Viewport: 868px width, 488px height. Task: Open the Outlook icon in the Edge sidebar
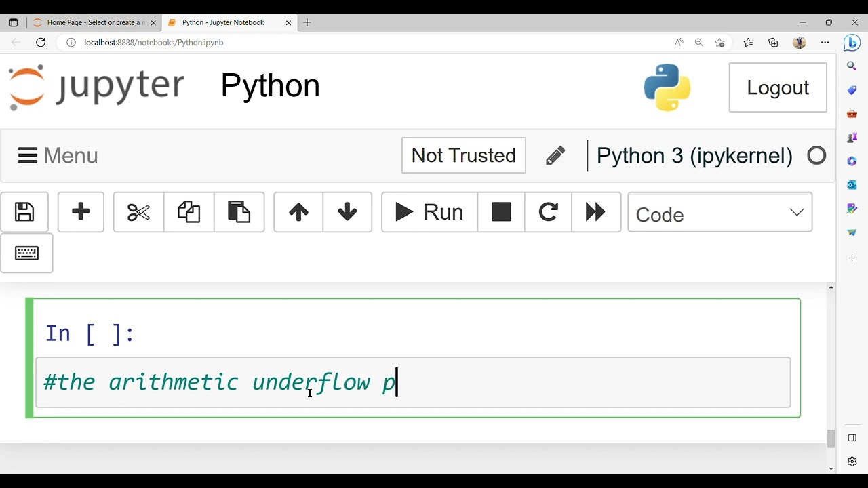click(x=852, y=185)
